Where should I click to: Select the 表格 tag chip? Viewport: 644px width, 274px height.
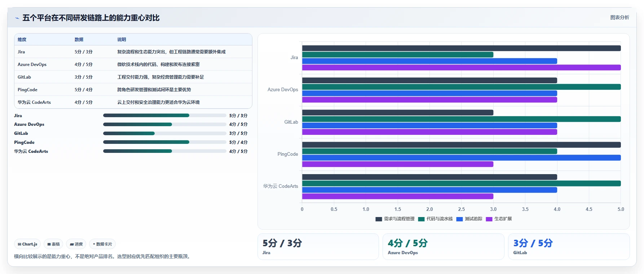point(53,244)
